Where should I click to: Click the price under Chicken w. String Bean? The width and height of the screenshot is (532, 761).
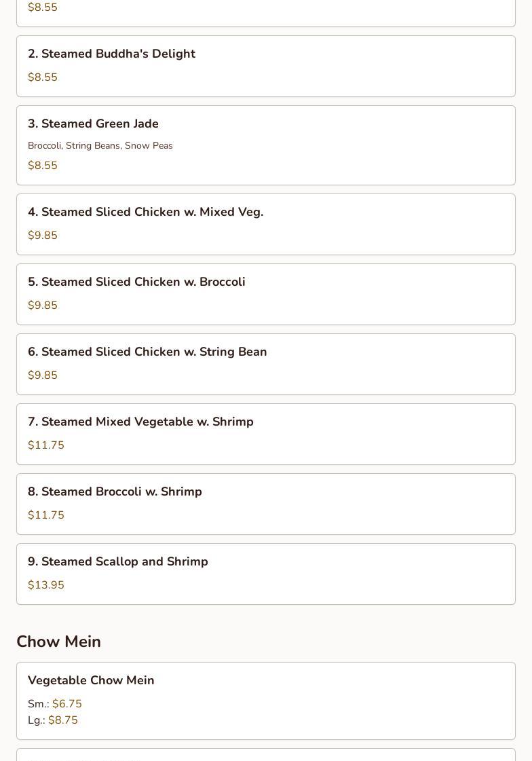(43, 375)
